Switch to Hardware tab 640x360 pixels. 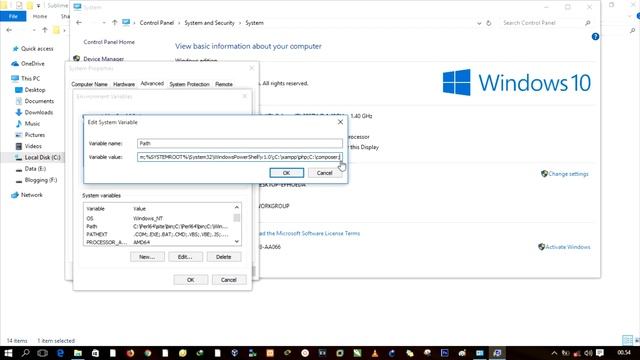pyautogui.click(x=124, y=84)
